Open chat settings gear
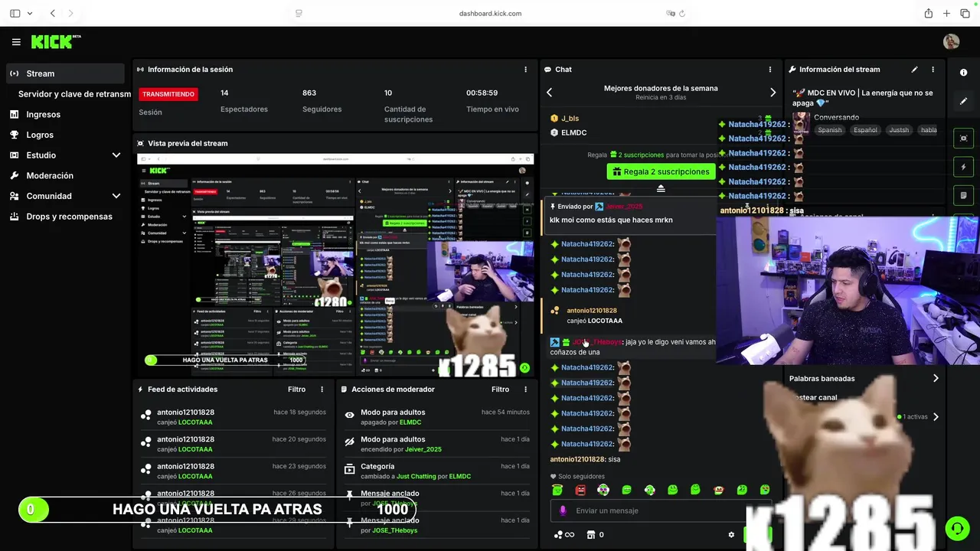 (731, 535)
